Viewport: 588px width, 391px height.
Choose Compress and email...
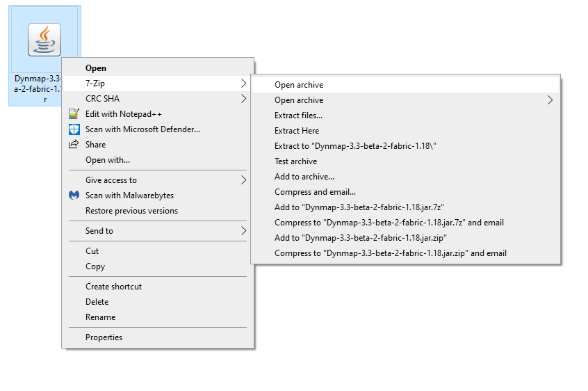406,192
